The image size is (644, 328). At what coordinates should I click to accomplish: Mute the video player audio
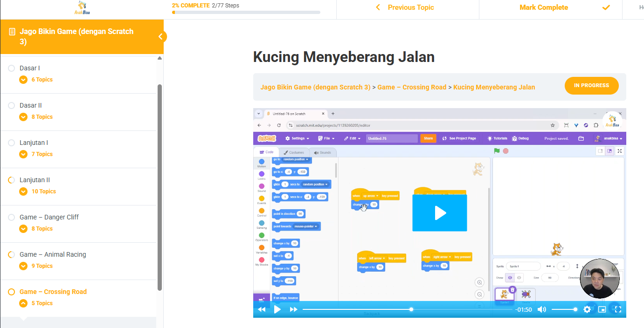542,309
